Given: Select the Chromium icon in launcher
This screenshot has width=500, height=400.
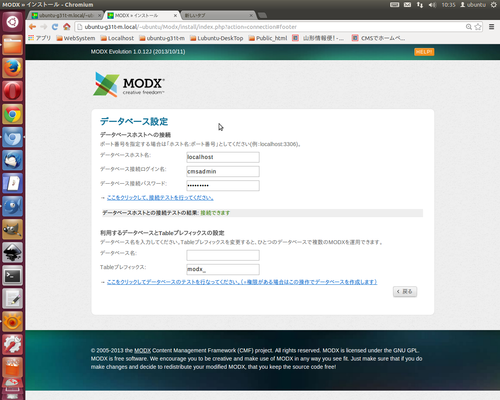Looking at the screenshot, I should (12, 137).
